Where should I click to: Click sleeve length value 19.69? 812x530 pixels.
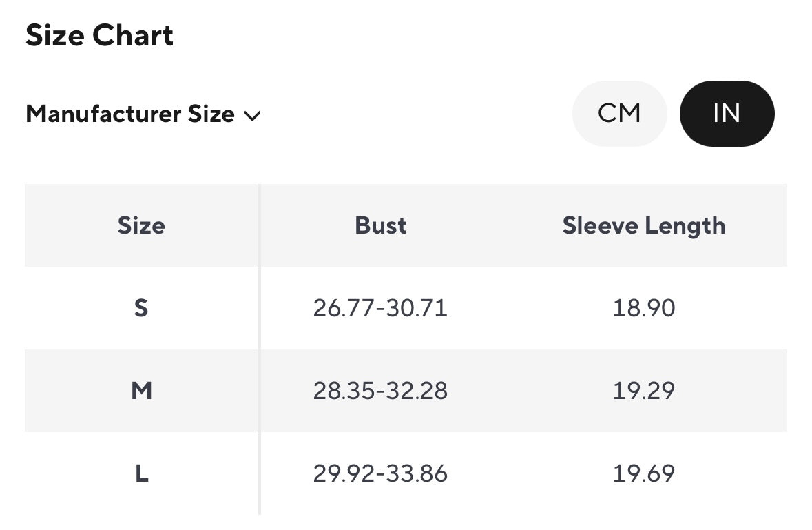[x=643, y=473]
